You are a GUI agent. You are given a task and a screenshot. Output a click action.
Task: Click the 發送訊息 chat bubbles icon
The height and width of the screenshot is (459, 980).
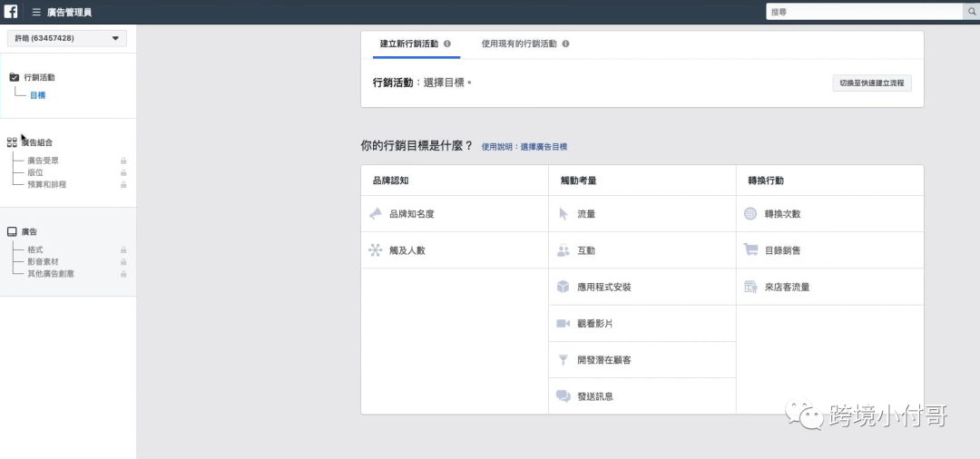pos(563,396)
